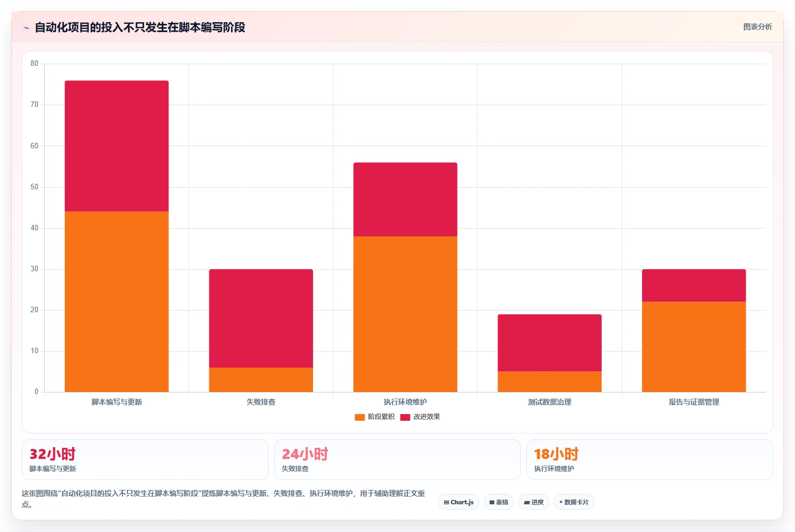795x532 pixels.
Task: Click the sparkle icon in the 数据卡片 tag
Action: click(561, 502)
